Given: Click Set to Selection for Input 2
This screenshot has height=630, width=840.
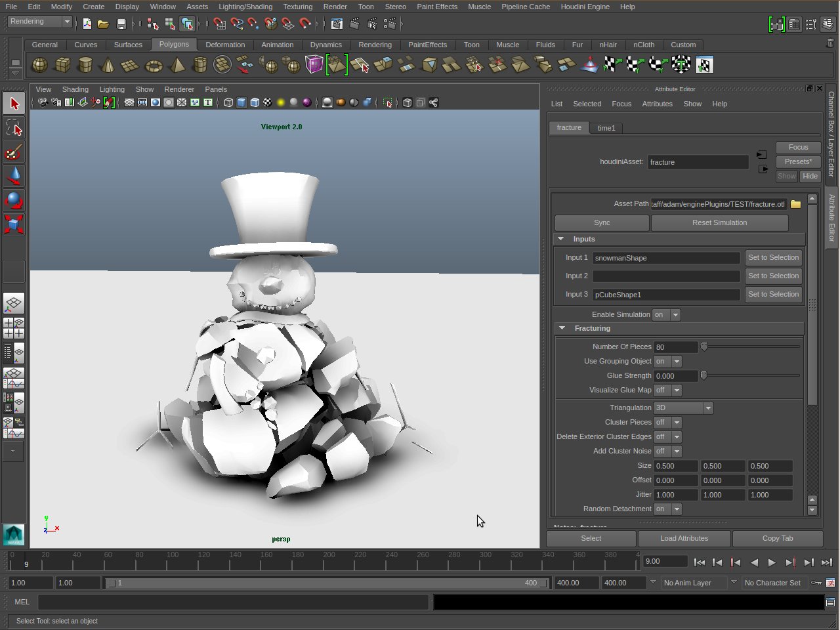Looking at the screenshot, I should [774, 276].
